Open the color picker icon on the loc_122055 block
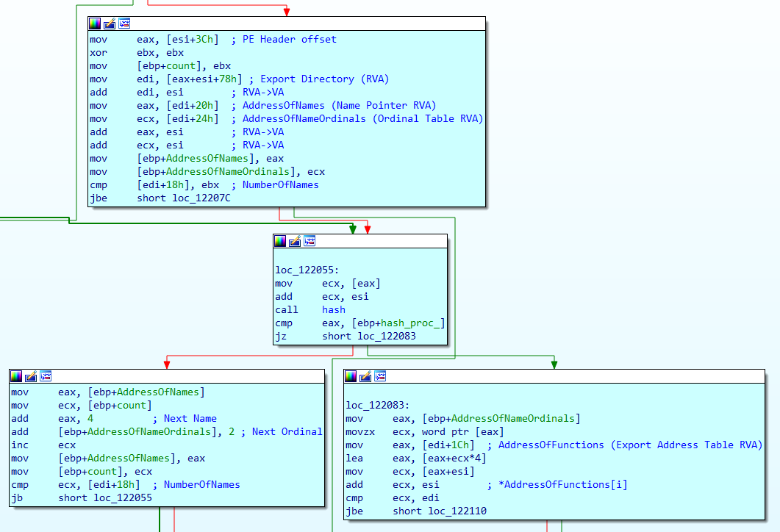Image resolution: width=780 pixels, height=532 pixels. click(280, 241)
